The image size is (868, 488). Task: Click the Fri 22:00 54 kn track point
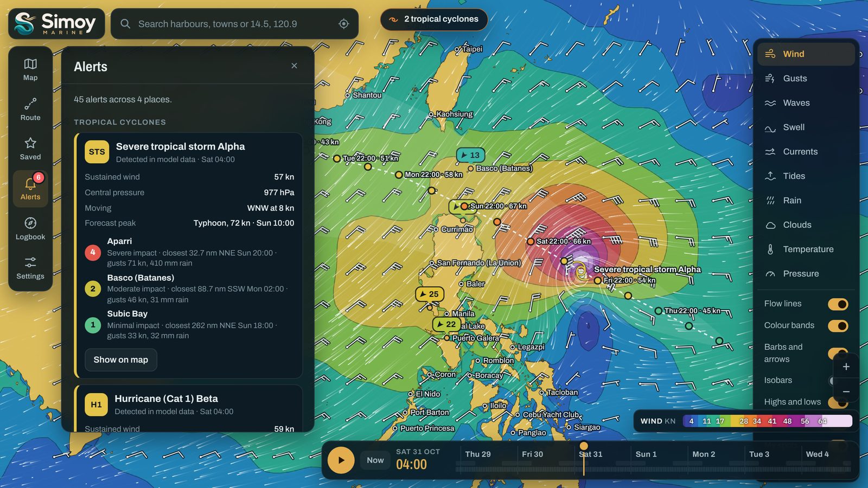pyautogui.click(x=597, y=280)
